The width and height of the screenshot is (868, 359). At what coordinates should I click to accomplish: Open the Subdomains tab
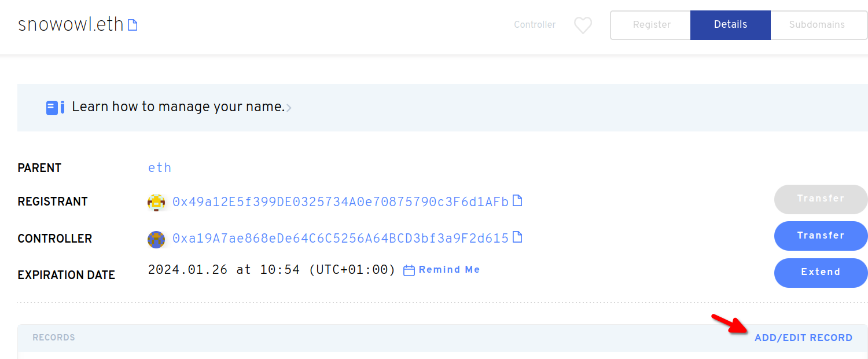(816, 25)
